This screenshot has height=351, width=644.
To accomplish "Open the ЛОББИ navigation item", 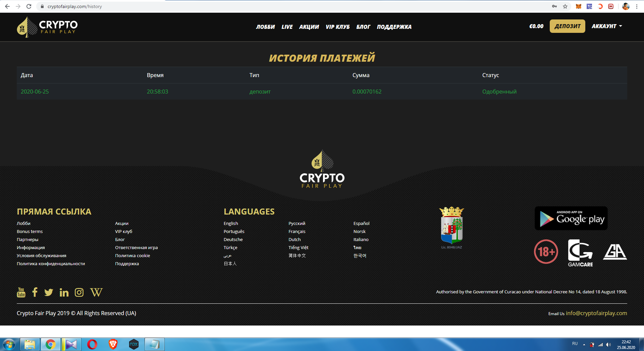I will click(265, 27).
